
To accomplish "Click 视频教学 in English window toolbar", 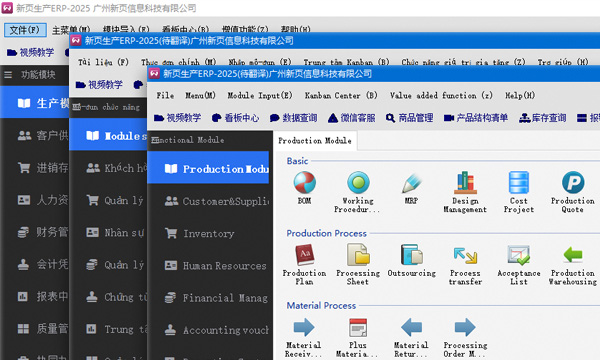I will point(178,118).
